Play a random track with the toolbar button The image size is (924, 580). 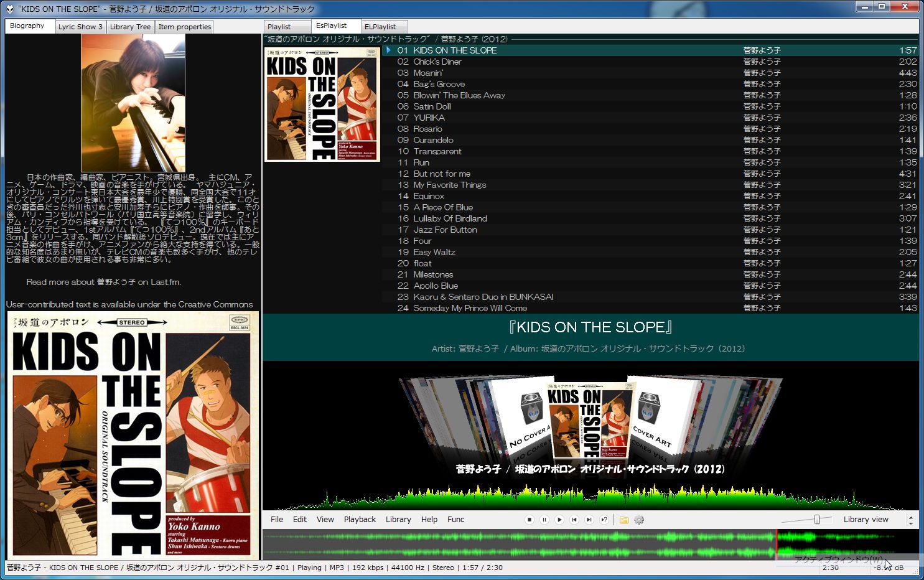[x=604, y=520]
